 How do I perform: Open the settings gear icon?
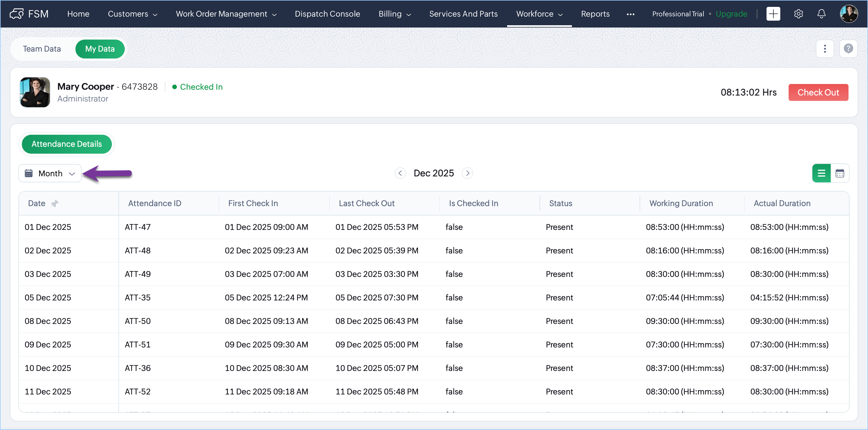point(798,14)
